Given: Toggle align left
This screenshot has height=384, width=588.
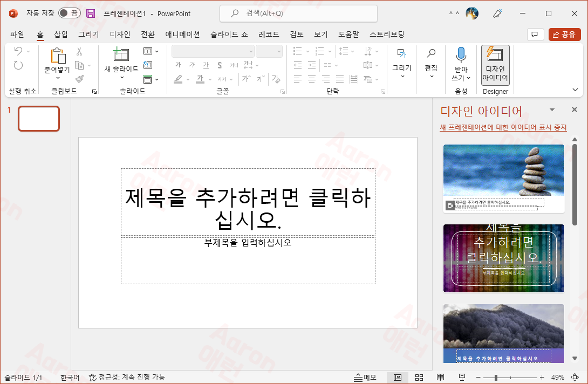Looking at the screenshot, I should [298, 79].
